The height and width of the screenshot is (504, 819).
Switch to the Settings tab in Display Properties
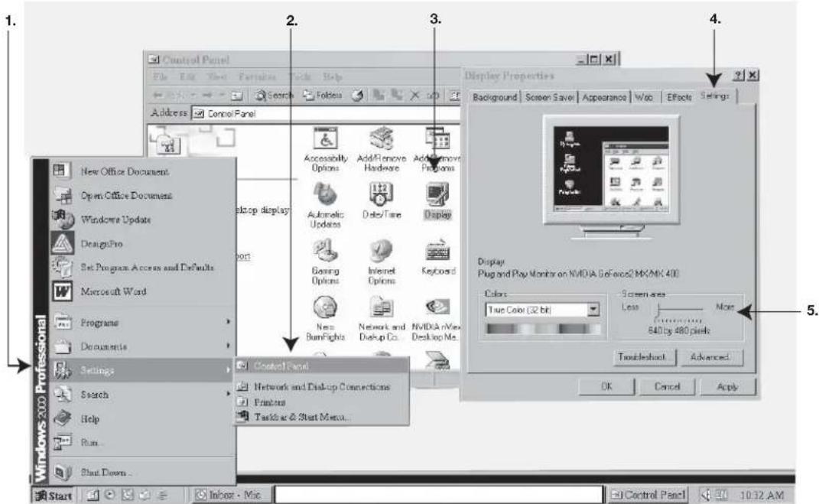click(715, 96)
